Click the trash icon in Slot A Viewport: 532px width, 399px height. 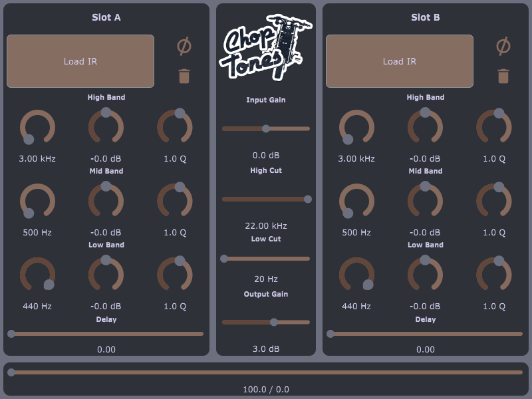pyautogui.click(x=184, y=76)
